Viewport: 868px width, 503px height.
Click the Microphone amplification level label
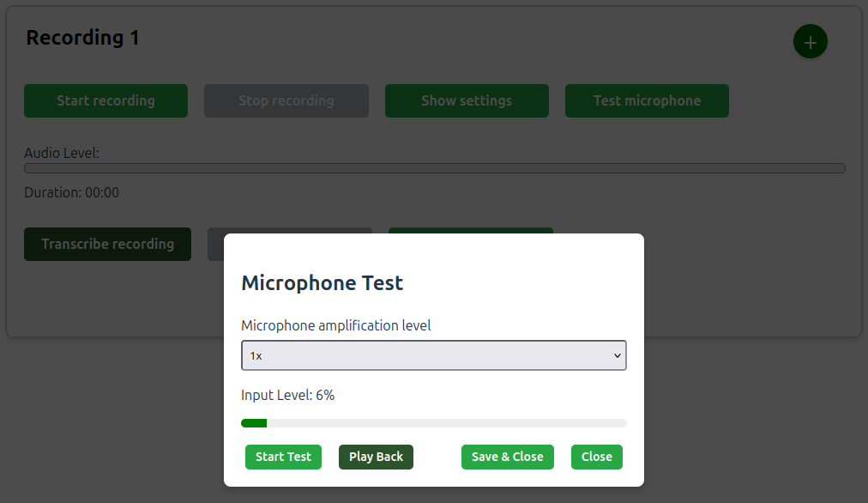tap(335, 325)
